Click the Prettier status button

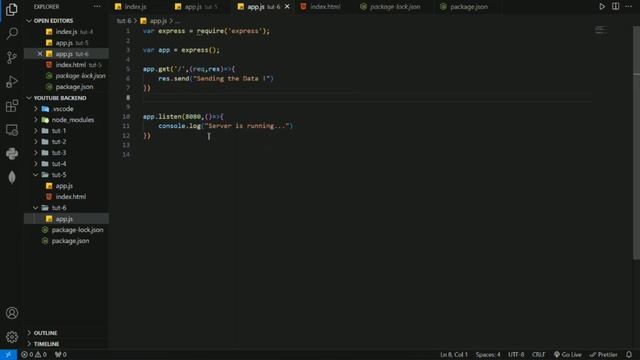[603, 355]
